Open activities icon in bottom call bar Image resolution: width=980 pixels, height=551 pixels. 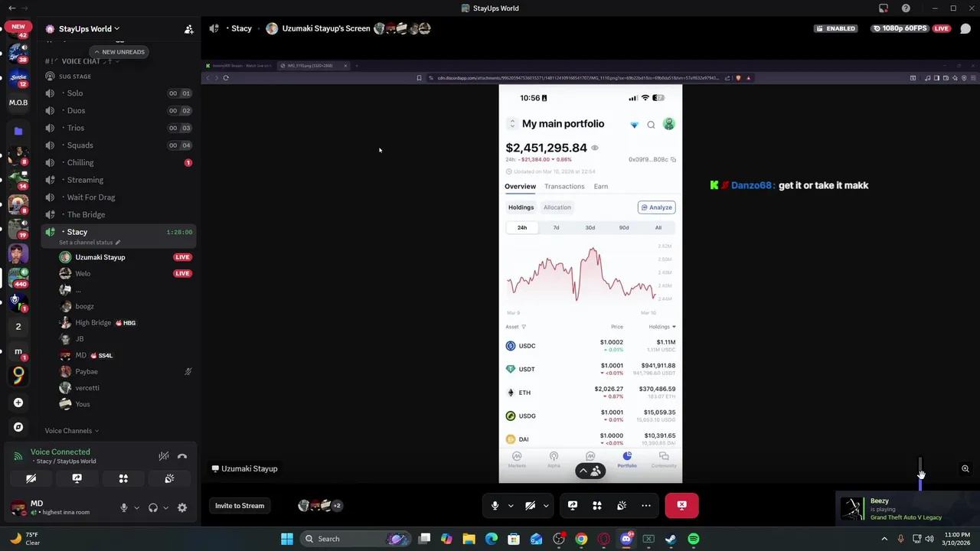[x=597, y=505]
